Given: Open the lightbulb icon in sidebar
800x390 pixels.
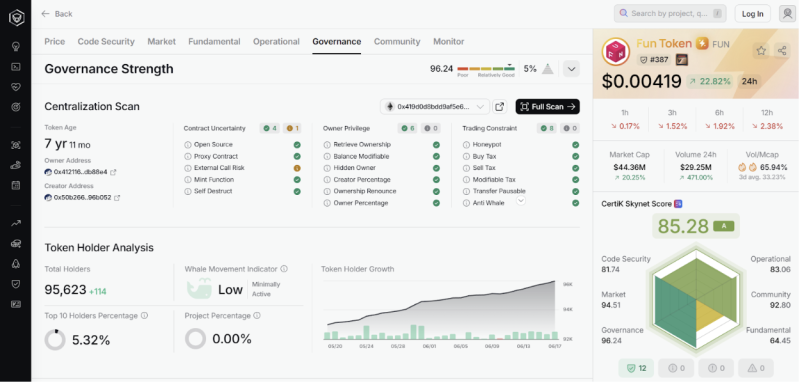Looking at the screenshot, I should (x=16, y=46).
